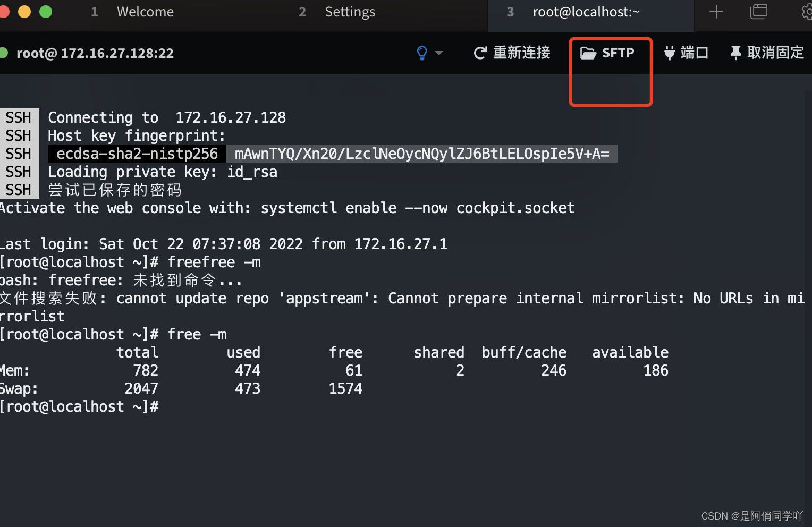Click the host key fingerprint hash string
Image resolution: width=812 pixels, height=527 pixels.
point(422,154)
